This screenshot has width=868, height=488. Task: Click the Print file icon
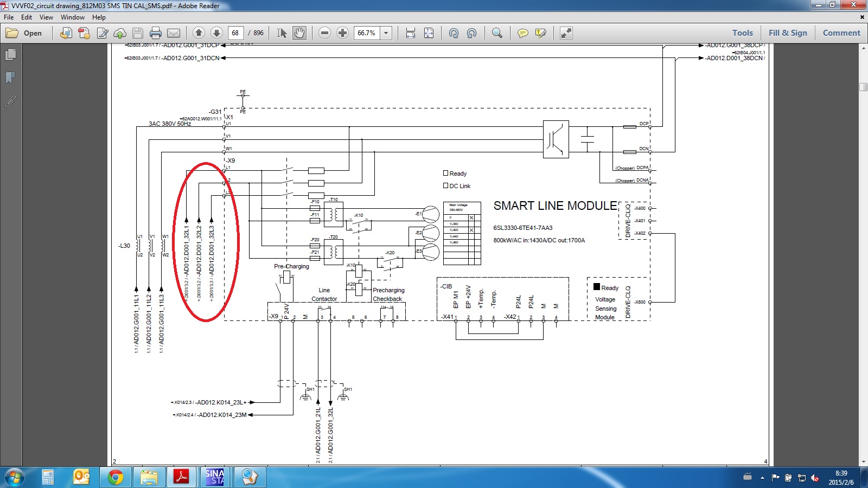pyautogui.click(x=156, y=33)
